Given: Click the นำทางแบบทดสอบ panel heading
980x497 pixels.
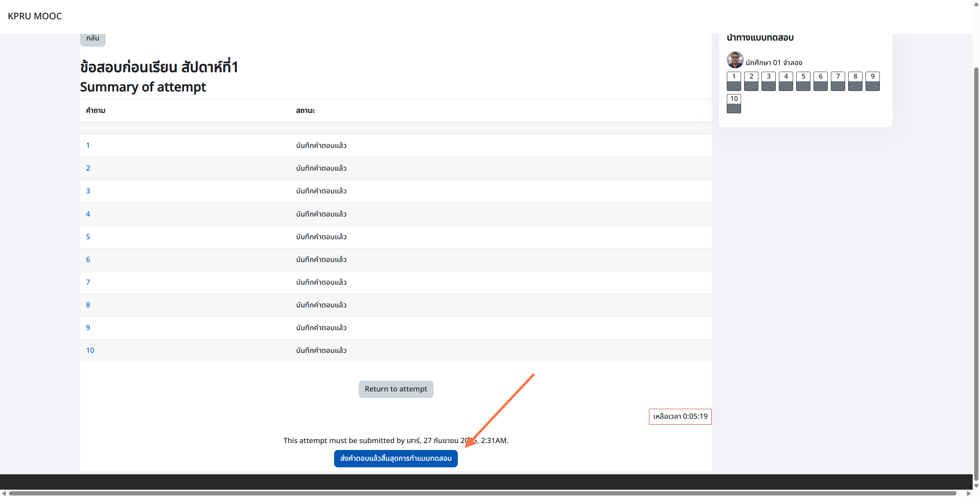Looking at the screenshot, I should point(760,38).
